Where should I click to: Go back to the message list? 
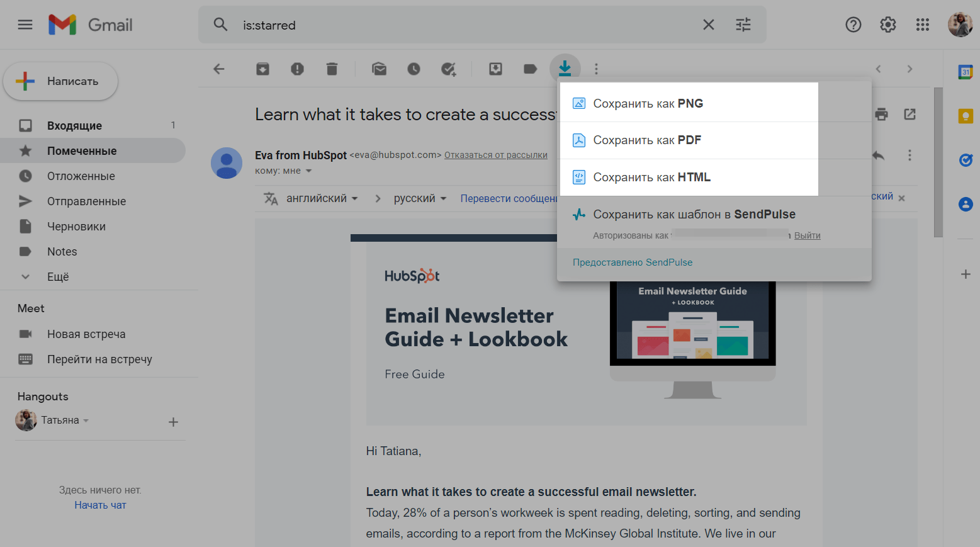point(219,69)
